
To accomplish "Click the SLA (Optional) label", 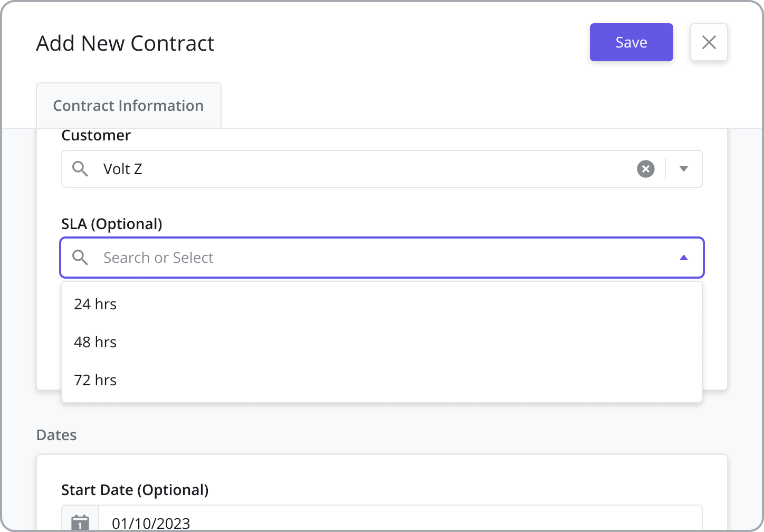I will (x=112, y=224).
